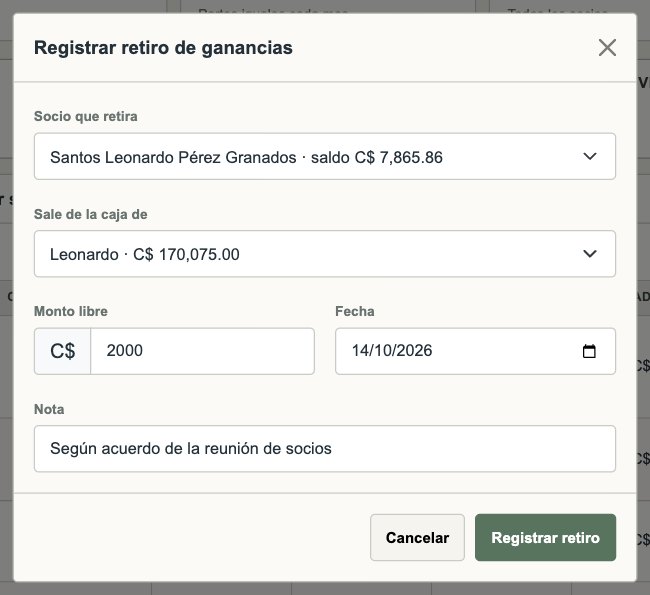Cancel the withdrawal with Cancelar button
The height and width of the screenshot is (595, 650).
(417, 538)
